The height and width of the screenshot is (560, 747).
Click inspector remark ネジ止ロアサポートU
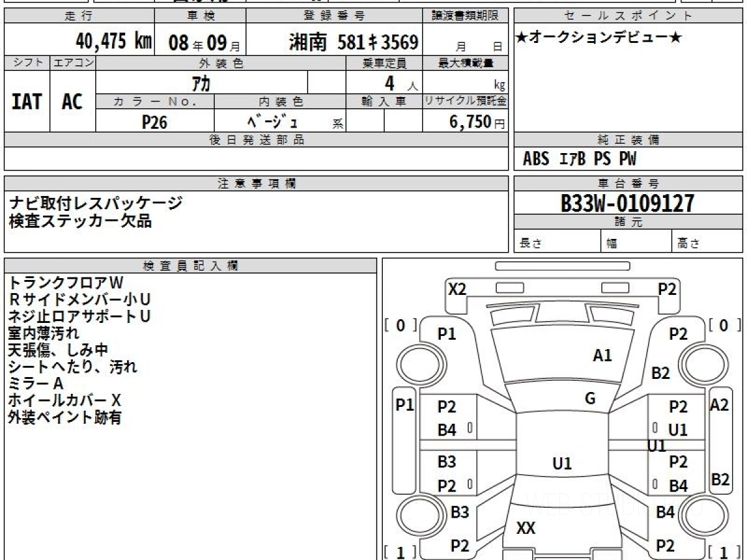(x=80, y=316)
